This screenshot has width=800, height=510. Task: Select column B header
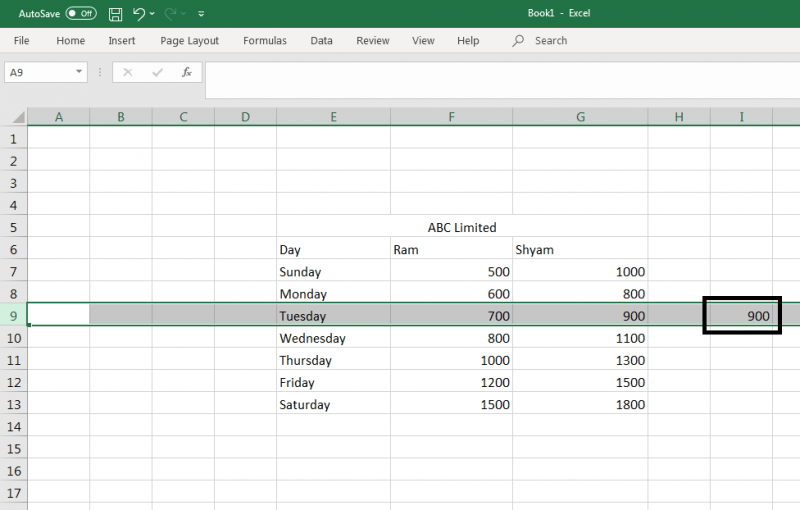pyautogui.click(x=121, y=117)
